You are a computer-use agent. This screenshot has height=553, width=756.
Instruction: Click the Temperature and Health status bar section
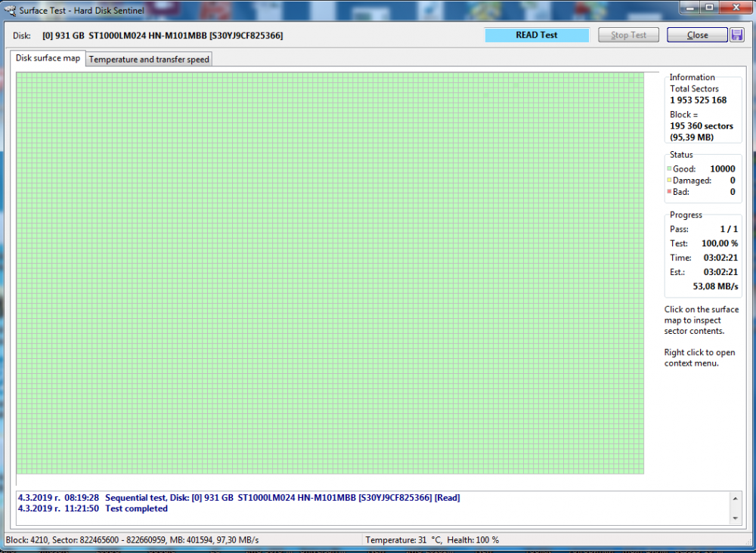pyautogui.click(x=432, y=540)
